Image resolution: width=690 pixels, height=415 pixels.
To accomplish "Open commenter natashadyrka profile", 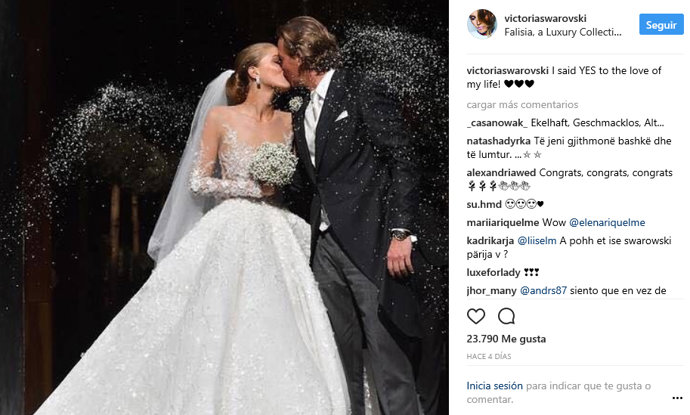I will click(x=499, y=141).
